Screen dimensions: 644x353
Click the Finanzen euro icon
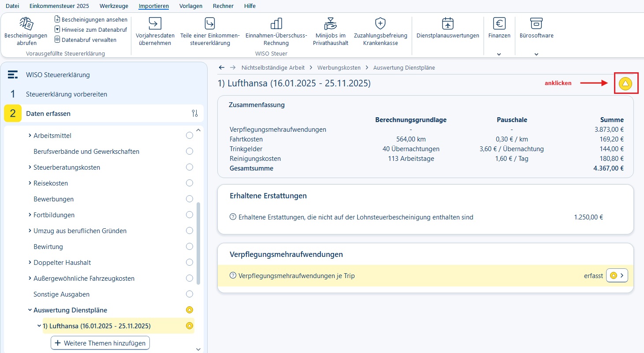(499, 23)
